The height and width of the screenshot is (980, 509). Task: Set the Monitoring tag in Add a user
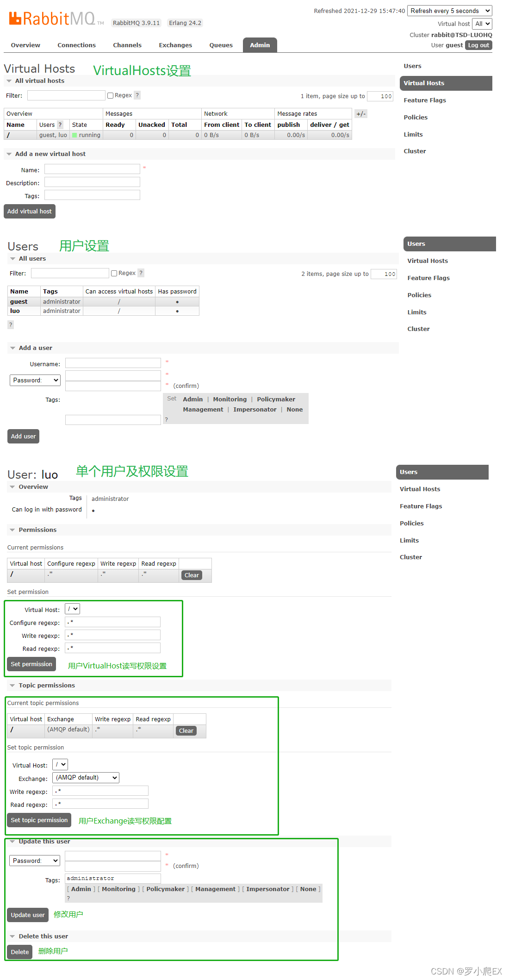(x=230, y=399)
